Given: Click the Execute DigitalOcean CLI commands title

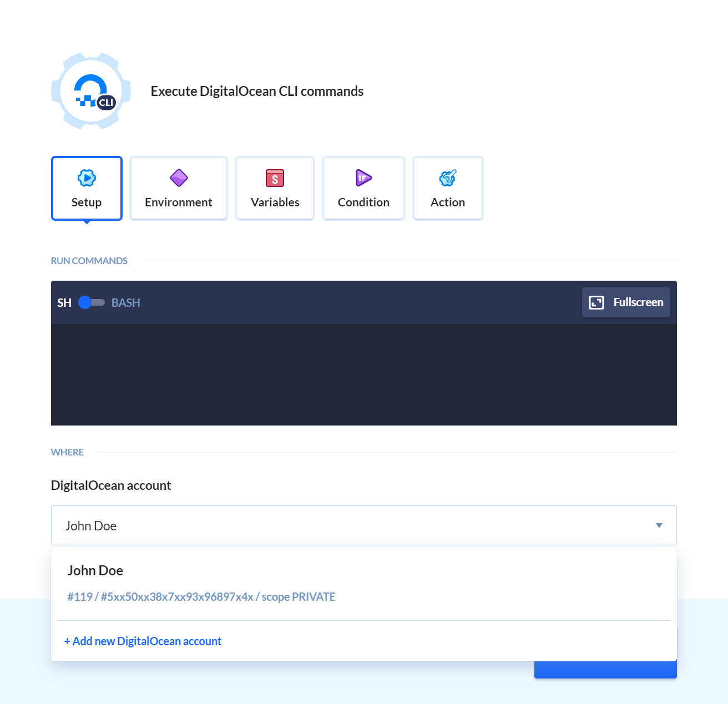Looking at the screenshot, I should coord(257,92).
